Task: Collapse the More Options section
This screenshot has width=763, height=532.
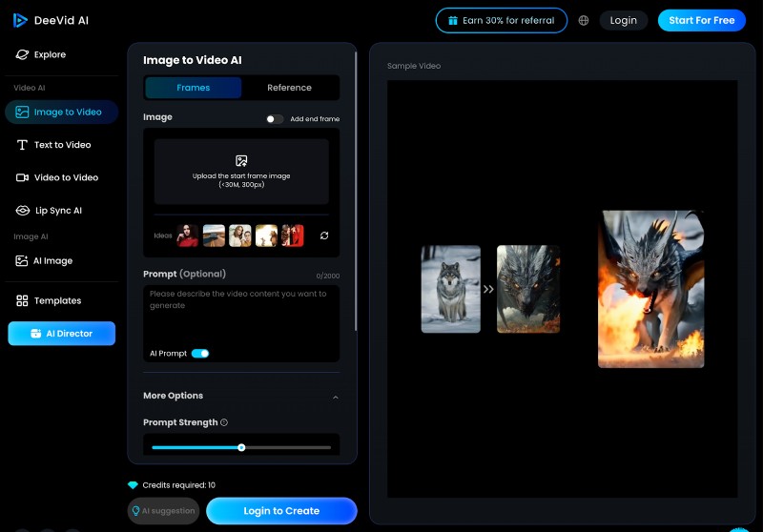Action: [335, 397]
